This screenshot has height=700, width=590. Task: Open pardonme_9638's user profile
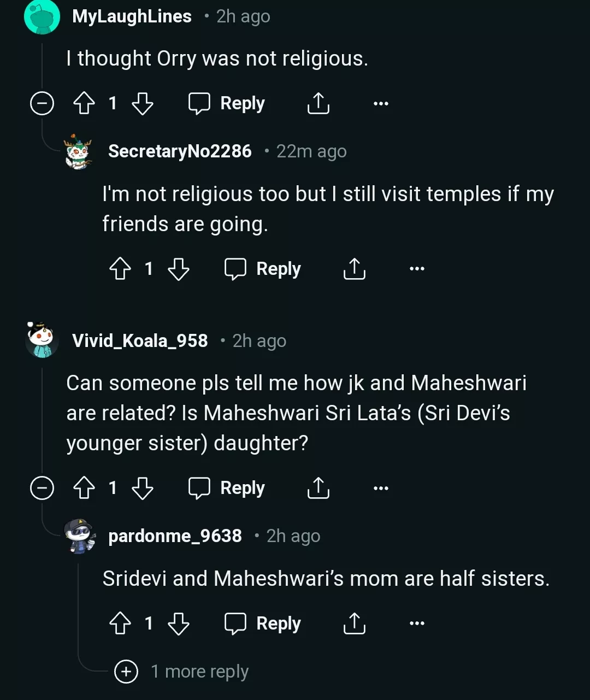175,536
